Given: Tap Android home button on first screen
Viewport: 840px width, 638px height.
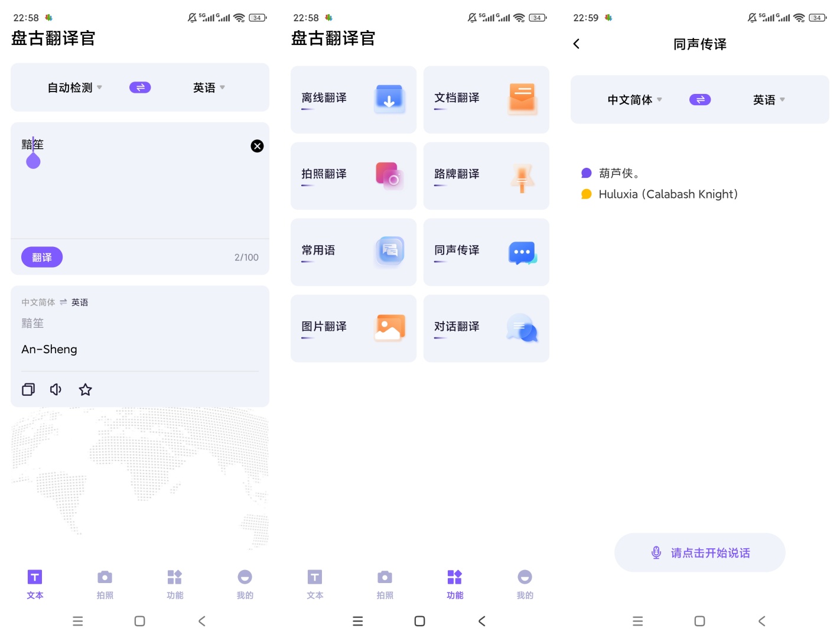Looking at the screenshot, I should point(140,621).
